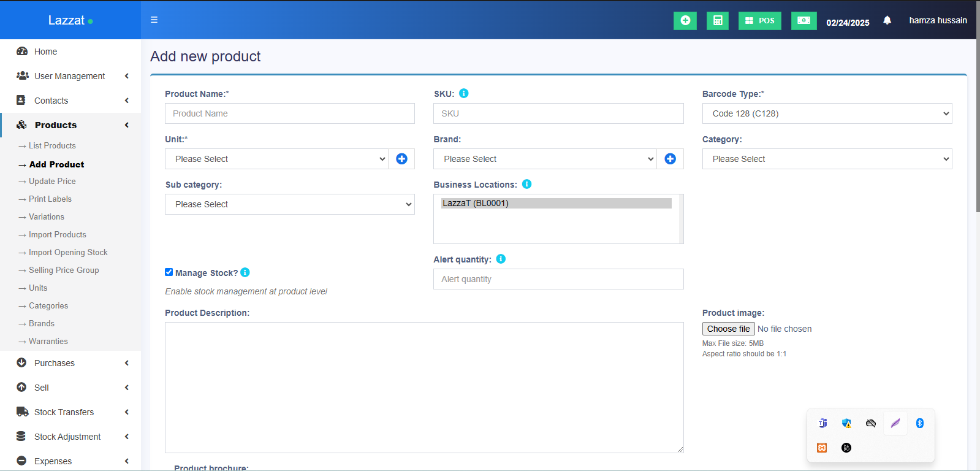This screenshot has height=471, width=980.
Task: Click Bluetooth icon in system tray
Action: coord(919,423)
